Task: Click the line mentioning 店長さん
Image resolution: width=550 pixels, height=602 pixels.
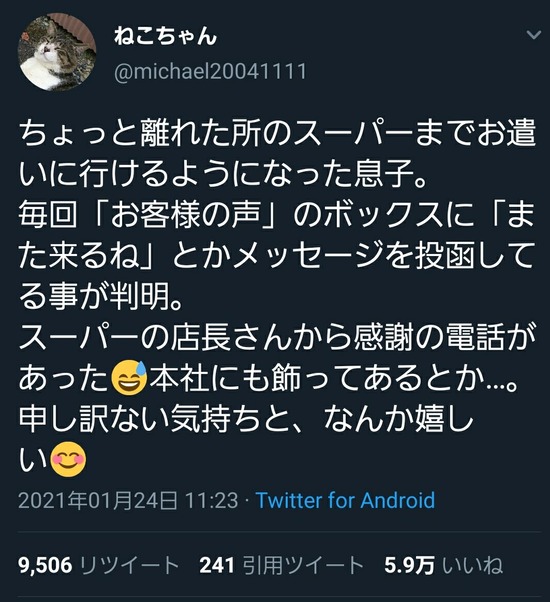Action: (x=277, y=337)
